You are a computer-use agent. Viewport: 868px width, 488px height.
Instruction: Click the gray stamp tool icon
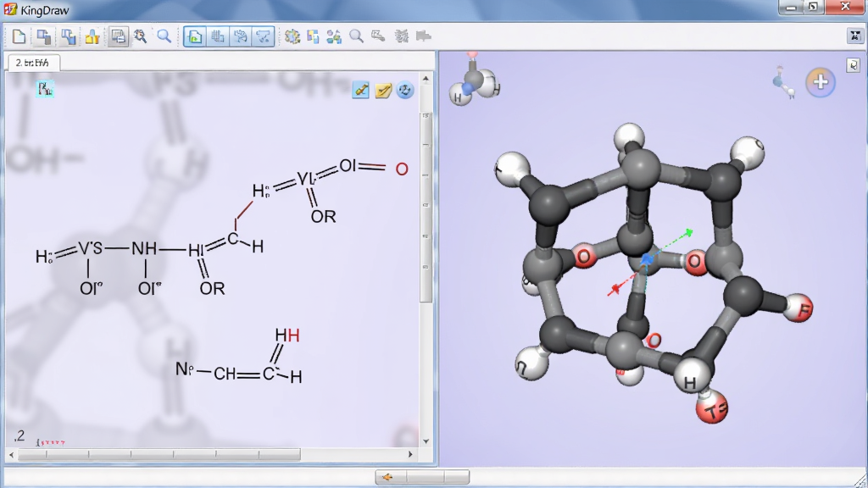point(379,36)
